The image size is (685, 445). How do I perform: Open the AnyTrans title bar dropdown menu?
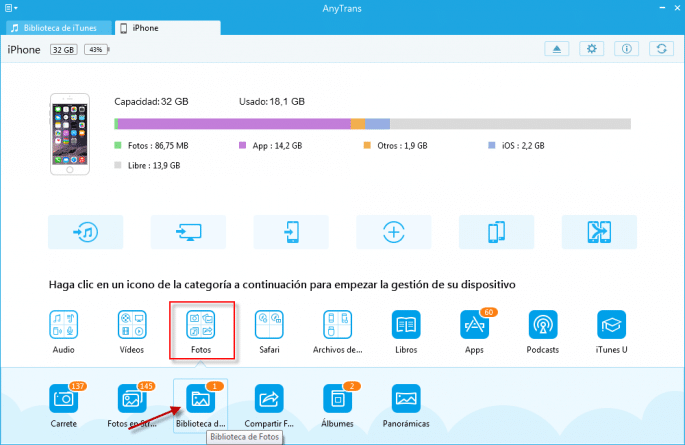[11, 9]
